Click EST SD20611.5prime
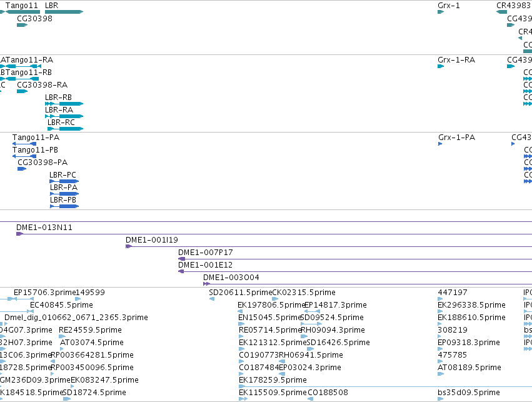Viewport: 532px width, 402px height. (212, 299)
